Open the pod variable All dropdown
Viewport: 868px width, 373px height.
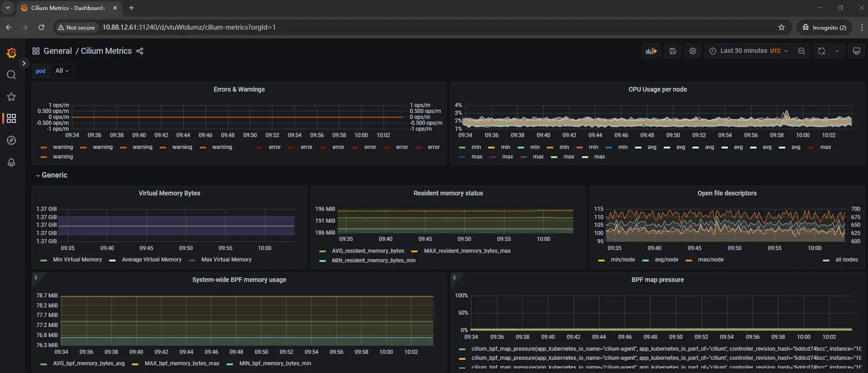[x=62, y=71]
